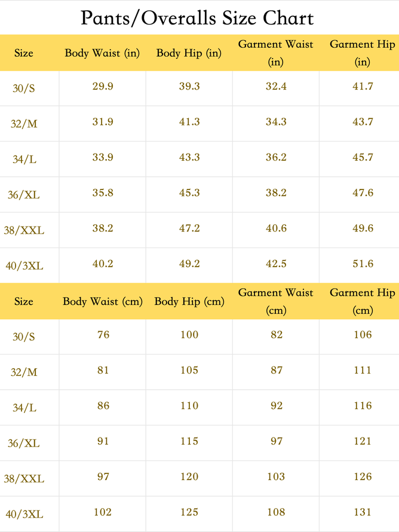Select the garment hip value 51.6

(363, 264)
